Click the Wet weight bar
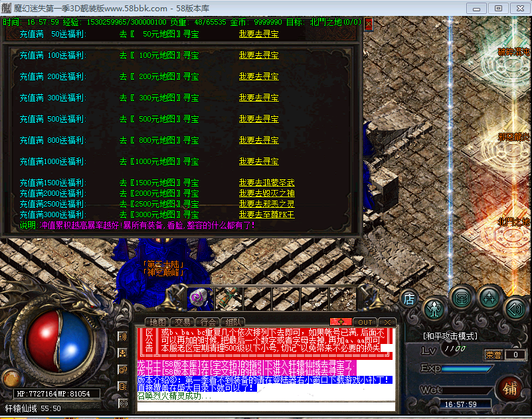 pos(467,390)
